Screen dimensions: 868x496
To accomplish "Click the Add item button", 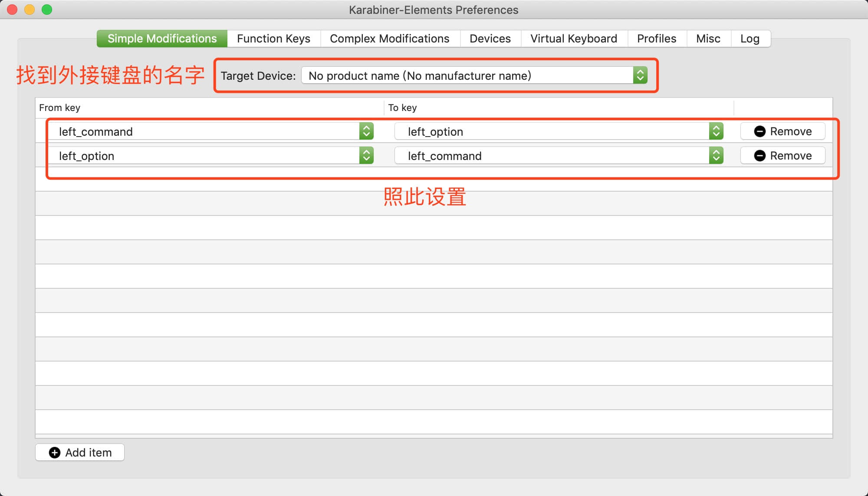I will [80, 453].
